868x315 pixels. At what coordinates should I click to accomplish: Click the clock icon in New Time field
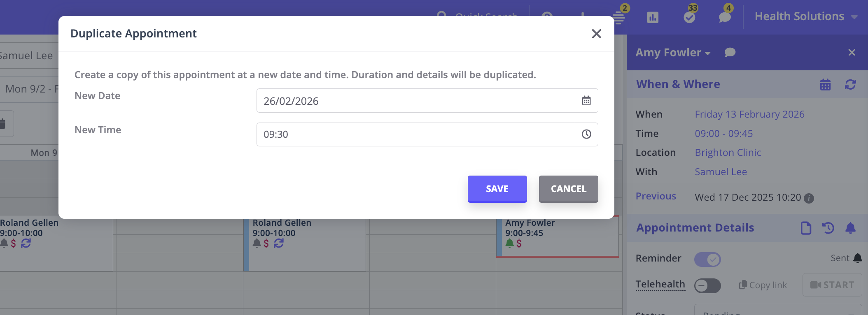(586, 134)
